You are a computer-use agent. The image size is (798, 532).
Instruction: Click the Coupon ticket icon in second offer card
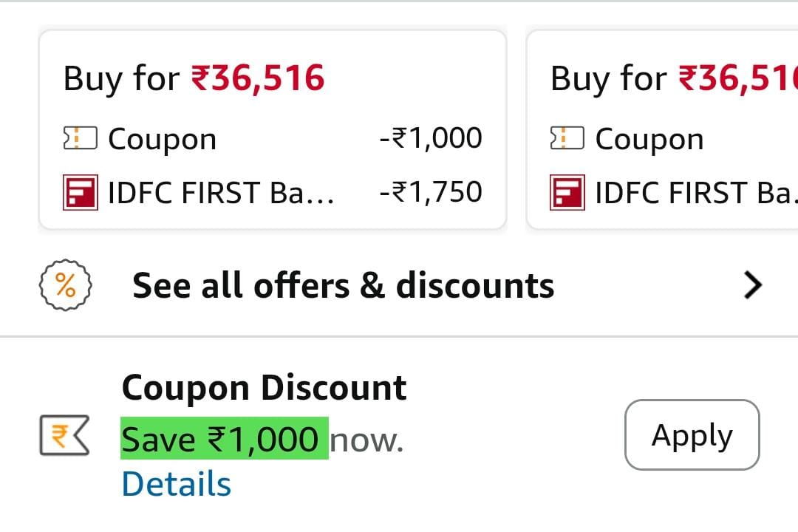(x=567, y=138)
